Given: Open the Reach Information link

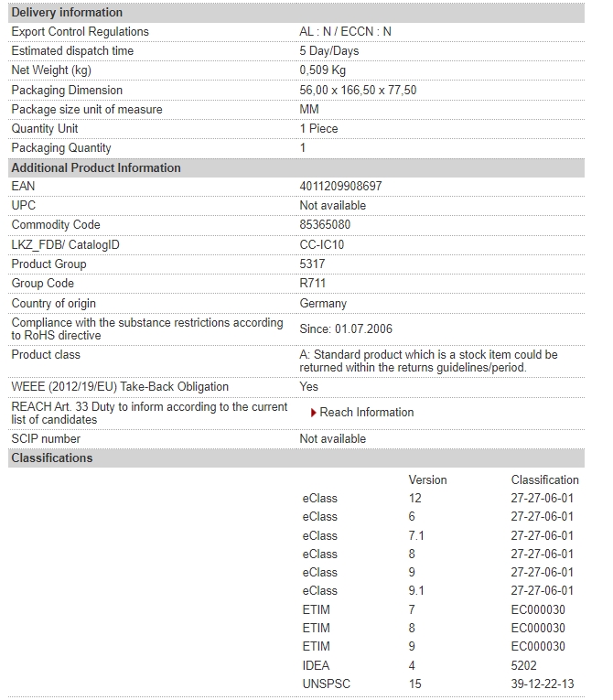Looking at the screenshot, I should (x=367, y=412).
